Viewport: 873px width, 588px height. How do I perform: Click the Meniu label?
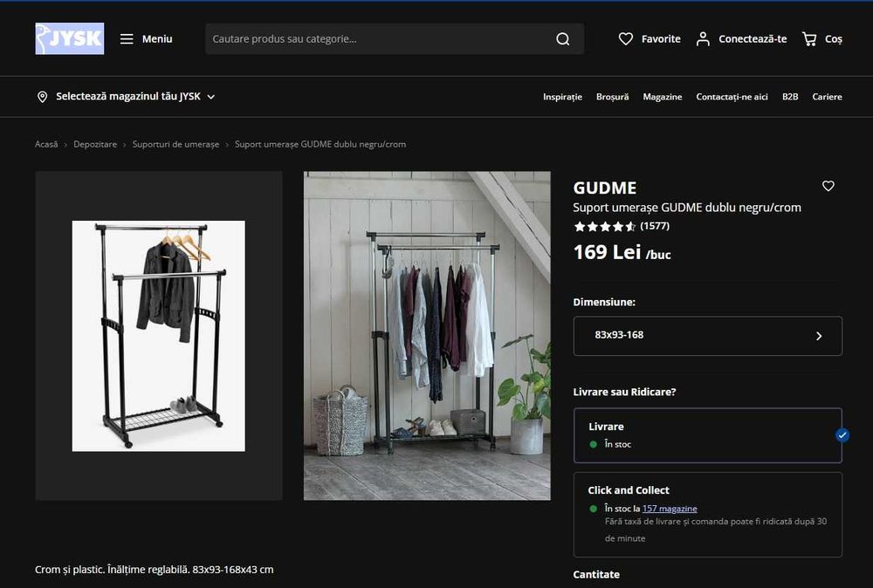point(157,39)
